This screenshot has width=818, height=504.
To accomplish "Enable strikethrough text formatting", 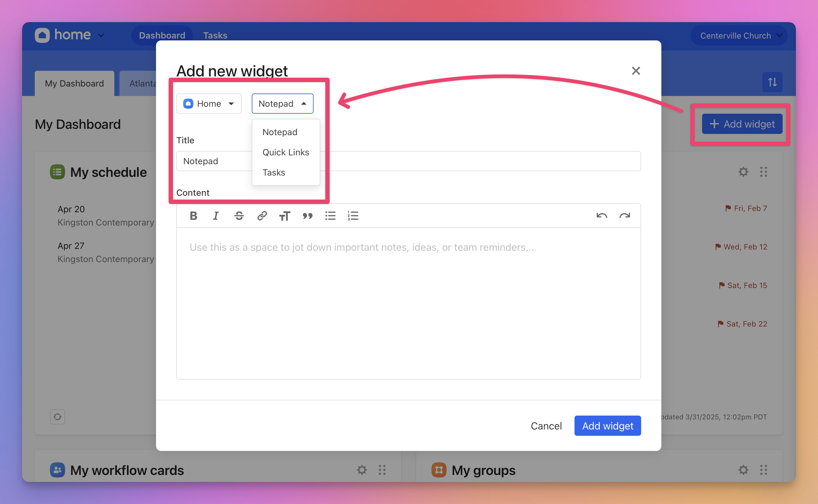I will (x=239, y=216).
